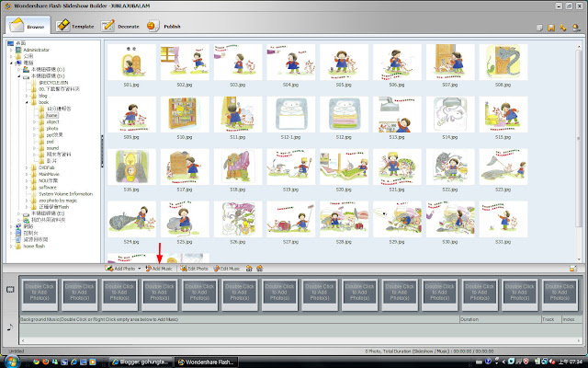Click the Edit Photo toolbar button
The image size is (588, 368).
click(x=194, y=269)
